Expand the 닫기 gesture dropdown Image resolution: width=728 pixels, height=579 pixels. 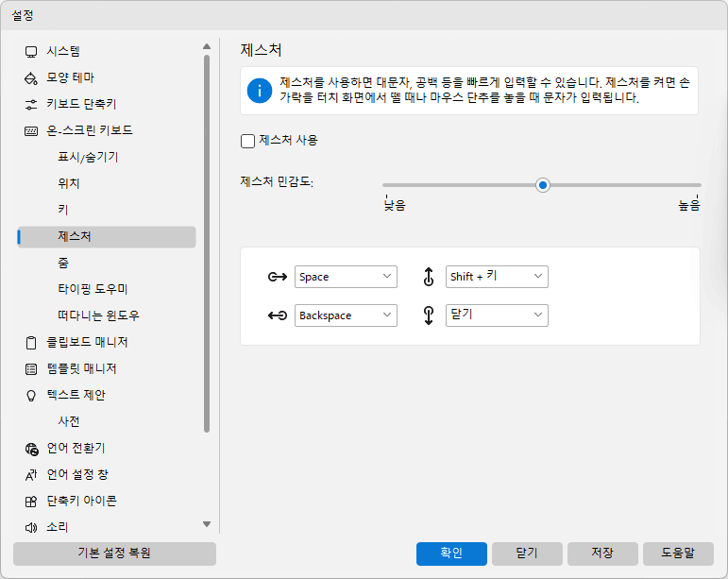tap(497, 315)
